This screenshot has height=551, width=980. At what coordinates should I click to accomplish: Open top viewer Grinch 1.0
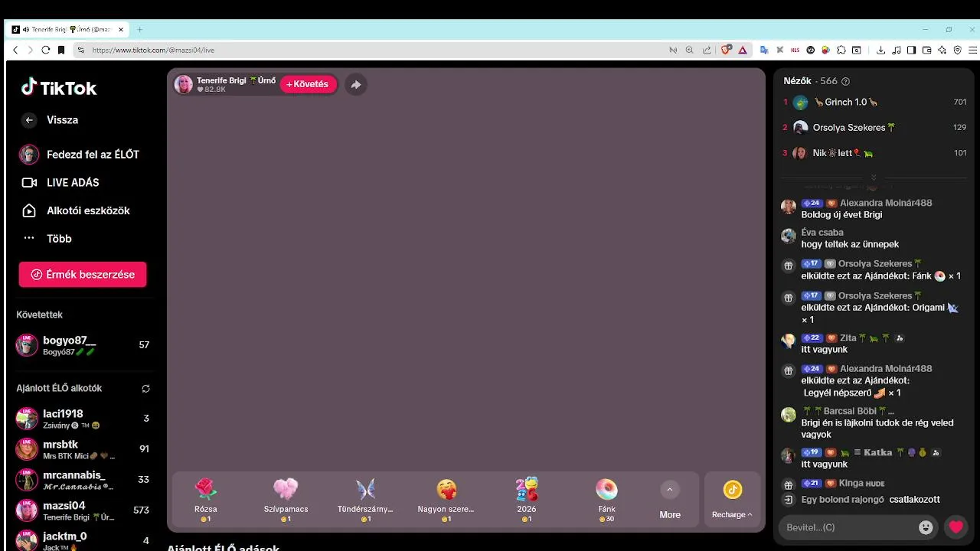click(874, 103)
